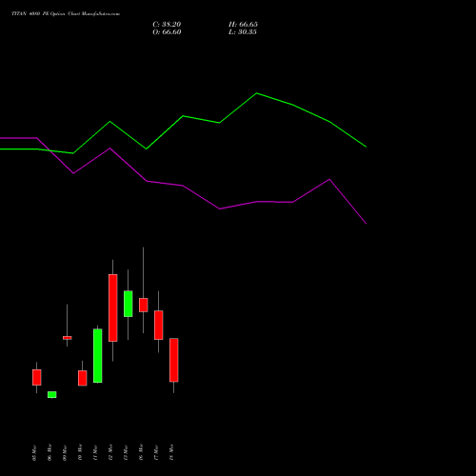The width and height of the screenshot is (476, 476).
Task: Click the 09 Mar date label
Action: pos(65,453)
